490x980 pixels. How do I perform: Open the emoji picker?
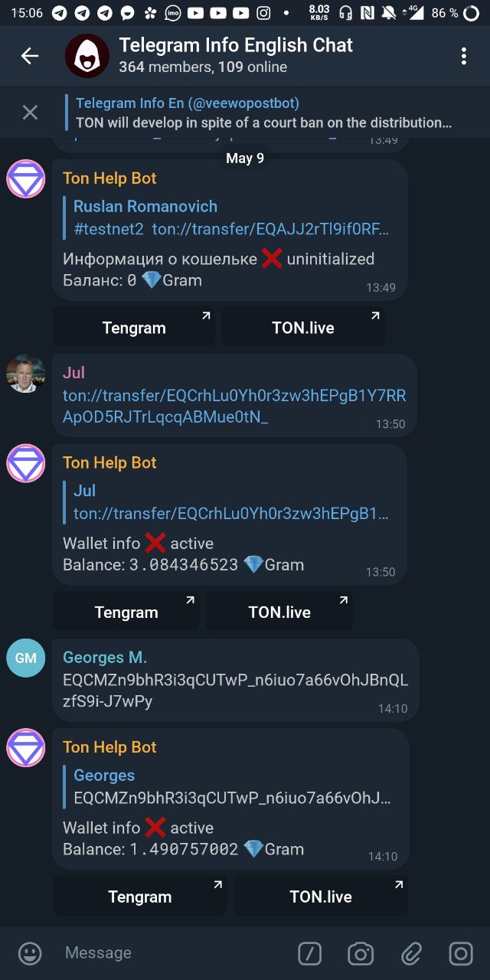pos(30,953)
